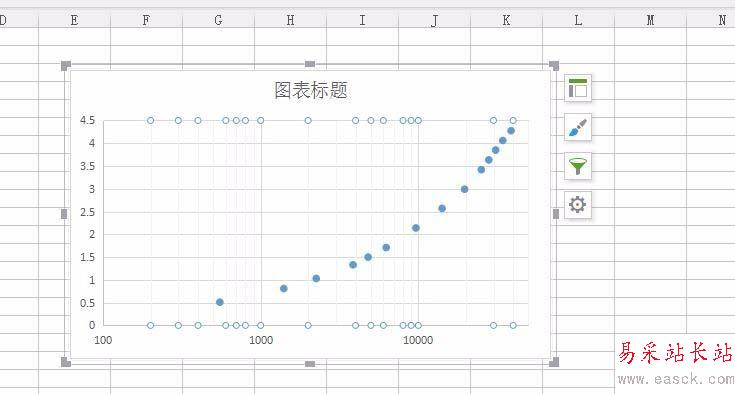Select the topmost filled data point
Screen dimensions: 735x394
point(511,131)
